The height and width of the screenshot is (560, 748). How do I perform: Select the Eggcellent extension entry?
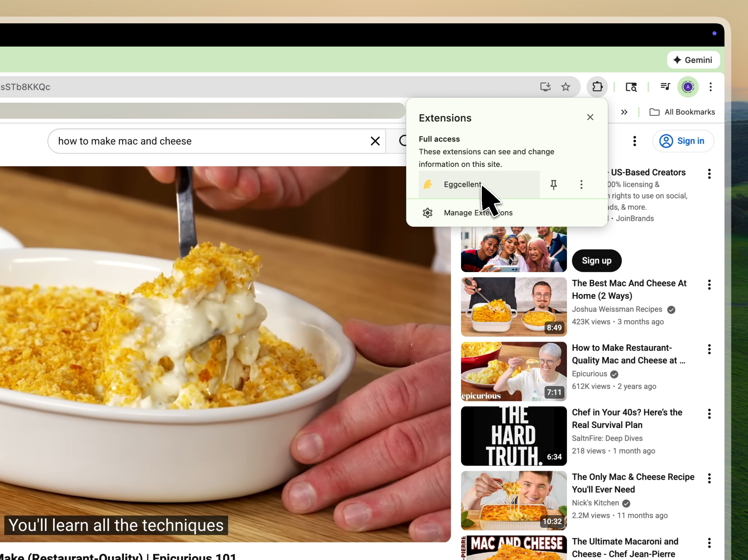[462, 185]
